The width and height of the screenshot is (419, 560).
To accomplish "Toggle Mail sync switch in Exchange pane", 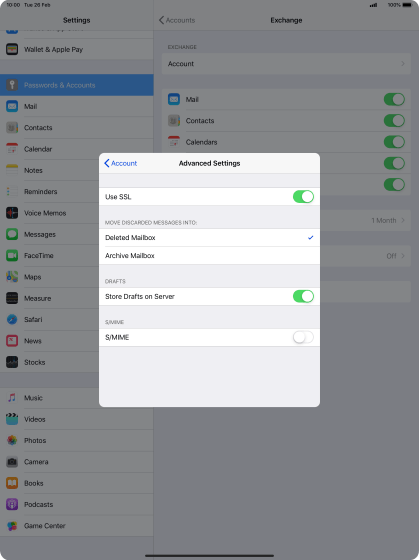I will point(394,99).
